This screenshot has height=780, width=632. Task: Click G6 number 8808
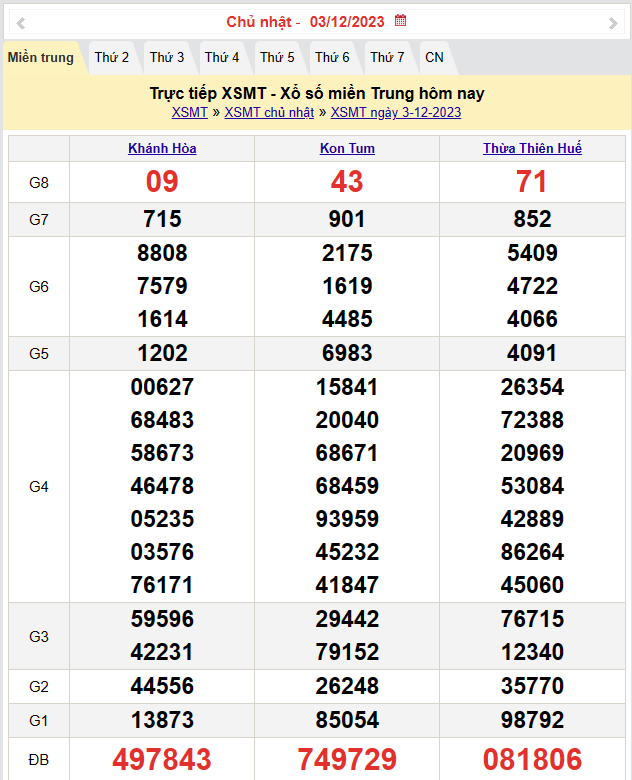pyautogui.click(x=162, y=253)
